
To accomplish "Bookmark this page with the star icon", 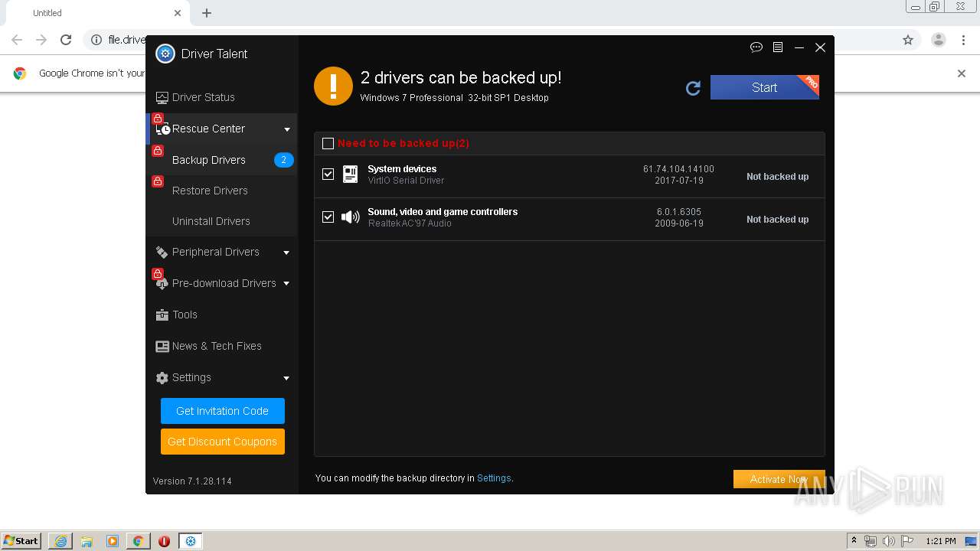I will pyautogui.click(x=908, y=40).
